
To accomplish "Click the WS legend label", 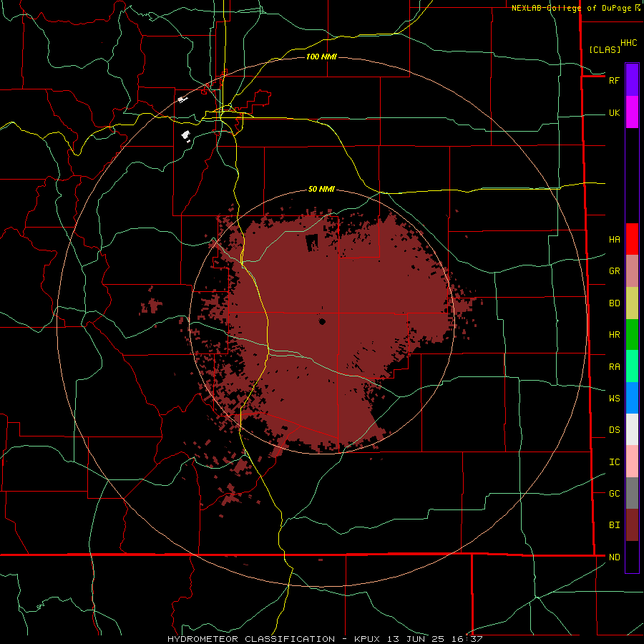I will tap(614, 399).
